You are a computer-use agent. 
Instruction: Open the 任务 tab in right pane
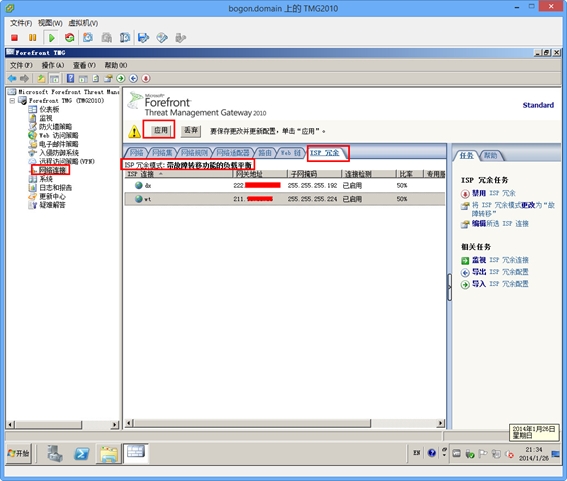tap(466, 156)
